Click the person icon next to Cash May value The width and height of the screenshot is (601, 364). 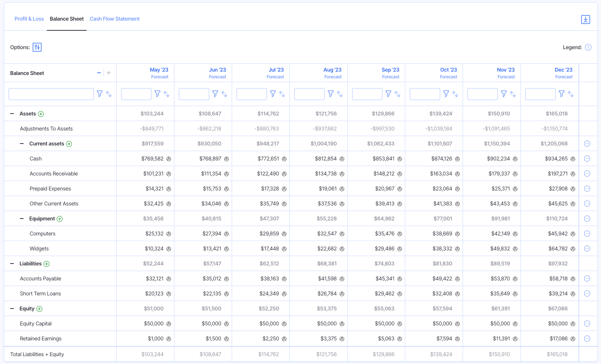pyautogui.click(x=169, y=159)
